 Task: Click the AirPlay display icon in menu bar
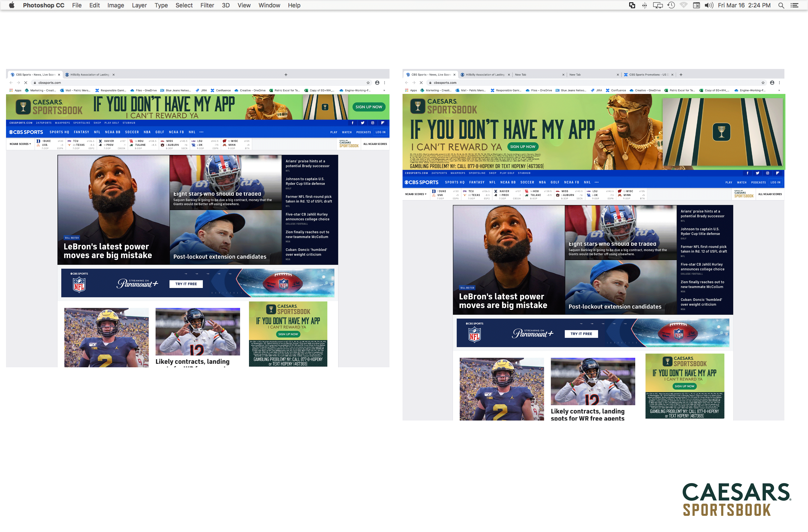658,5
